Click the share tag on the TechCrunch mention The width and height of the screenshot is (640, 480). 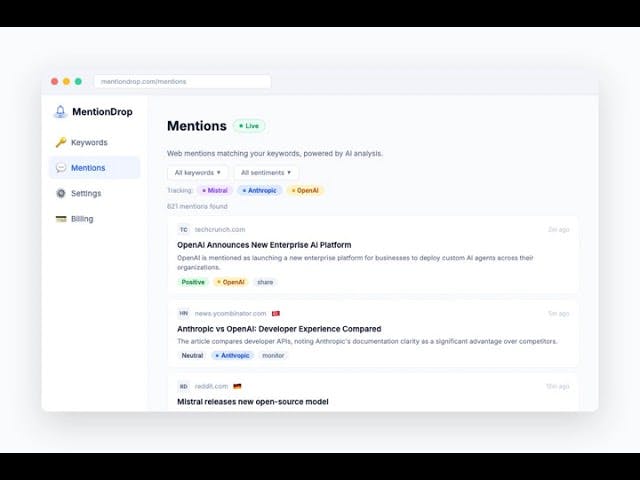pos(265,282)
